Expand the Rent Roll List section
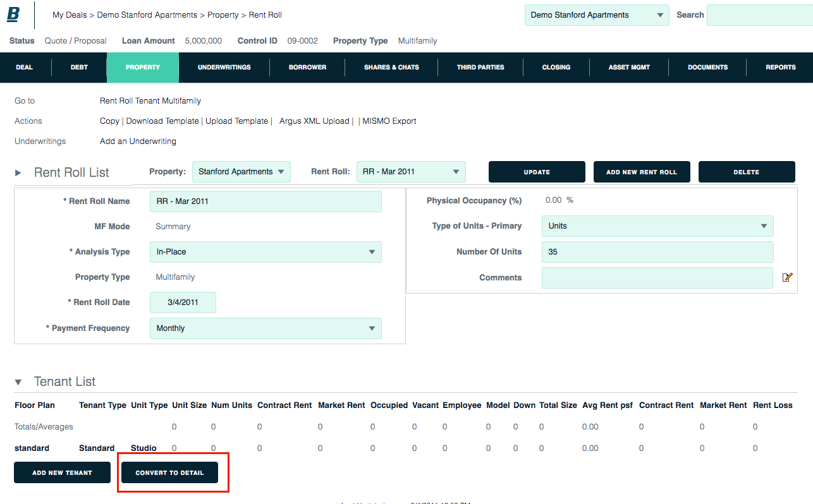This screenshot has height=504, width=813. click(18, 172)
